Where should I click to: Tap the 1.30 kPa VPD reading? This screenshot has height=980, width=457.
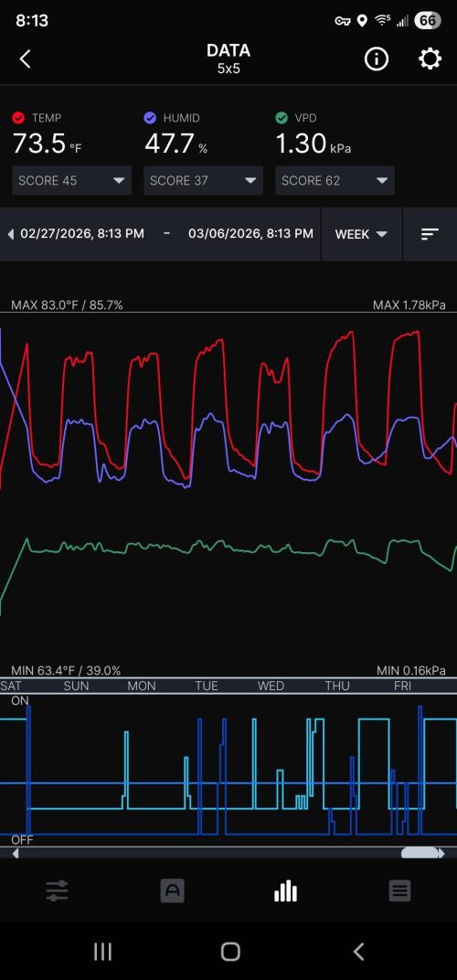(x=314, y=144)
